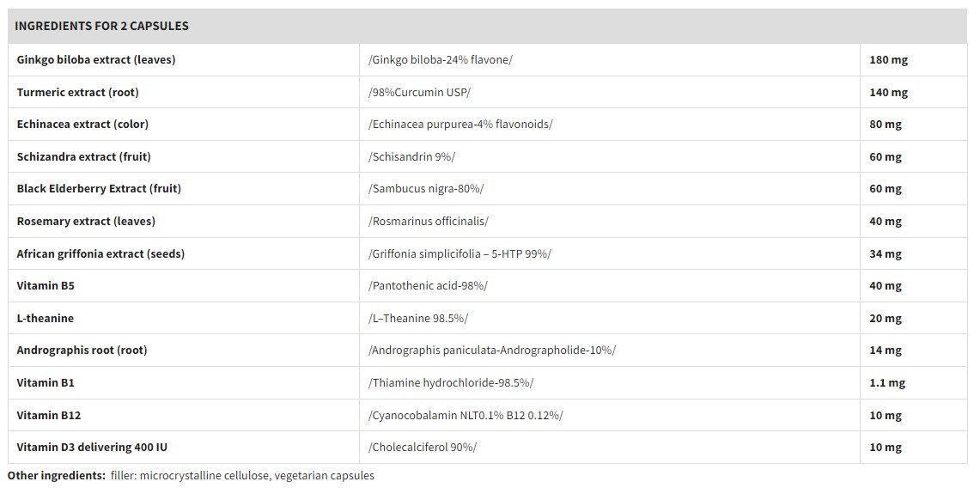This screenshot has width=980, height=500.
Task: Click the 180 mg amount cell
Action: [888, 60]
